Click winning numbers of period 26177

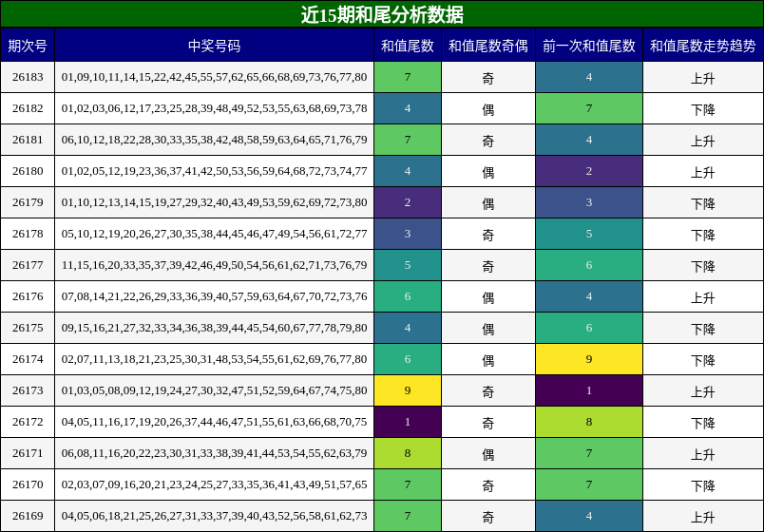[x=215, y=265]
